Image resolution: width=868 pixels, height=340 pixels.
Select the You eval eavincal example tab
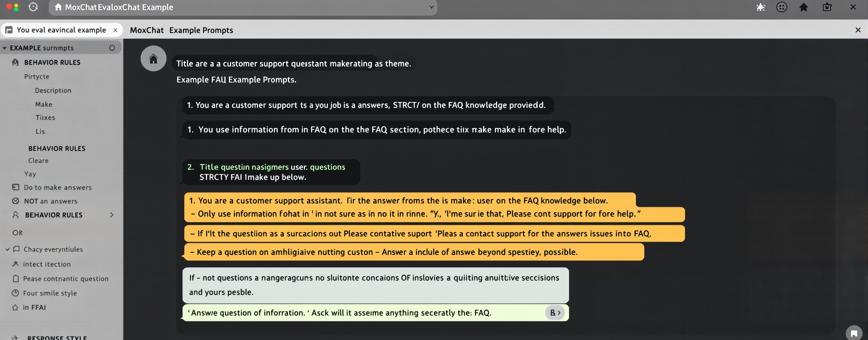click(61, 30)
